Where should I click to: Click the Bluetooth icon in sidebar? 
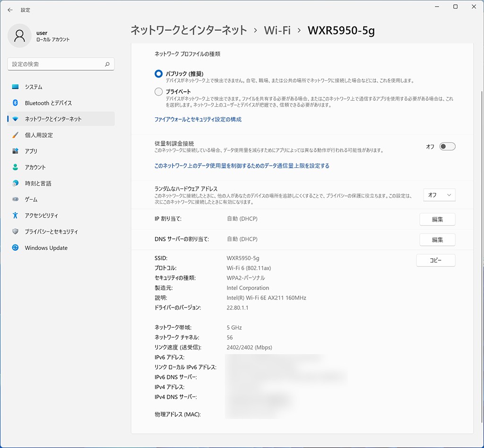point(16,103)
